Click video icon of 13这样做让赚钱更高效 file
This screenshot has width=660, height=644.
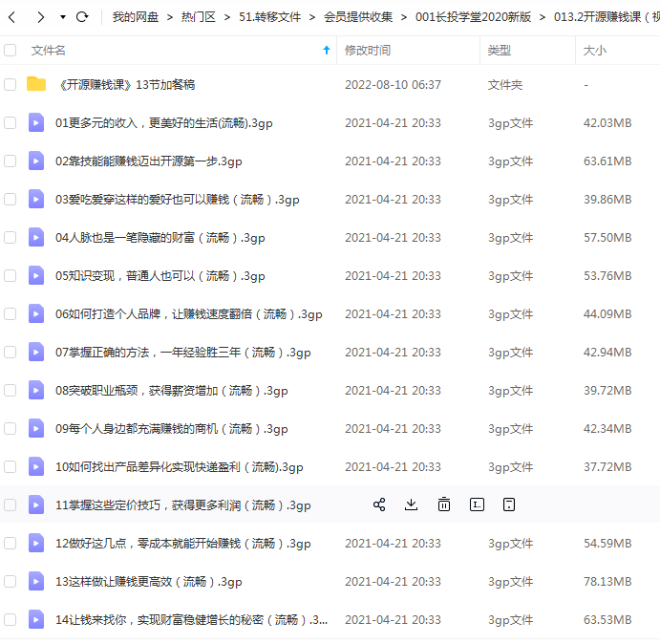pos(36,581)
